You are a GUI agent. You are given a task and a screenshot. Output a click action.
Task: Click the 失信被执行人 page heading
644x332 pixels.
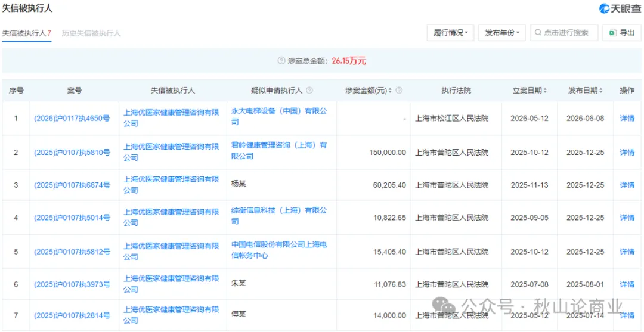tap(27, 8)
